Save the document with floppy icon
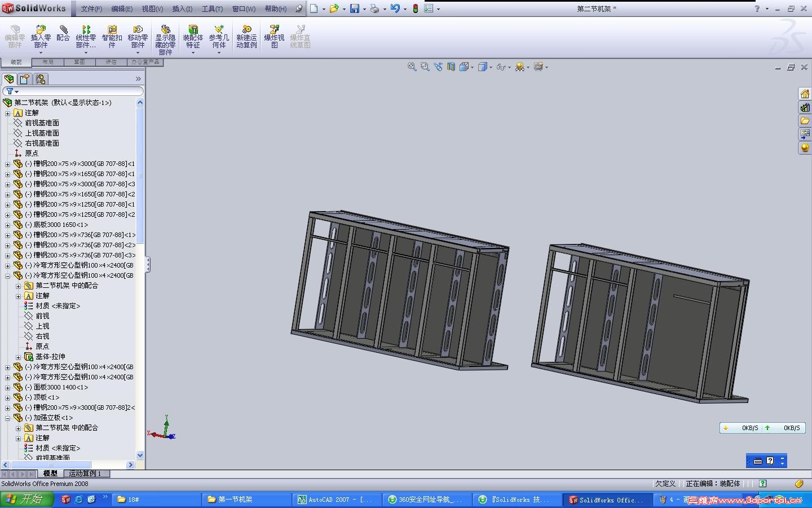This screenshot has height=508, width=812. tap(355, 8)
